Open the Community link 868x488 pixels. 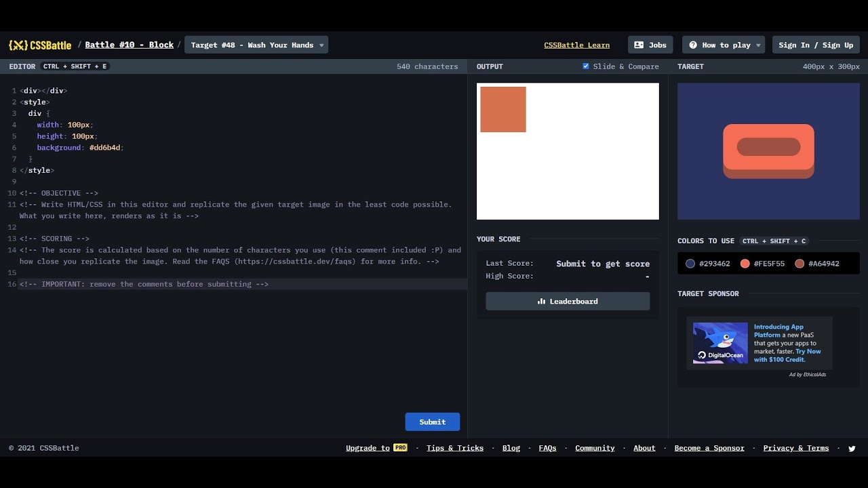coord(595,448)
